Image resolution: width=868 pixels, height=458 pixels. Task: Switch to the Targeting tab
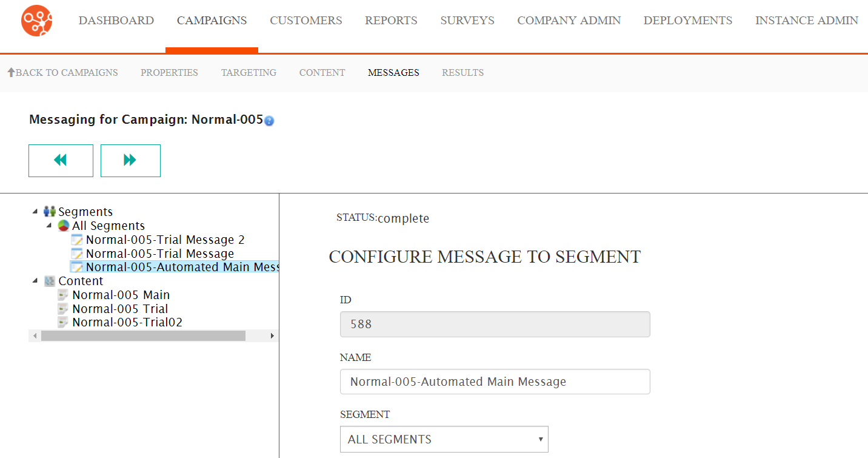tap(249, 73)
